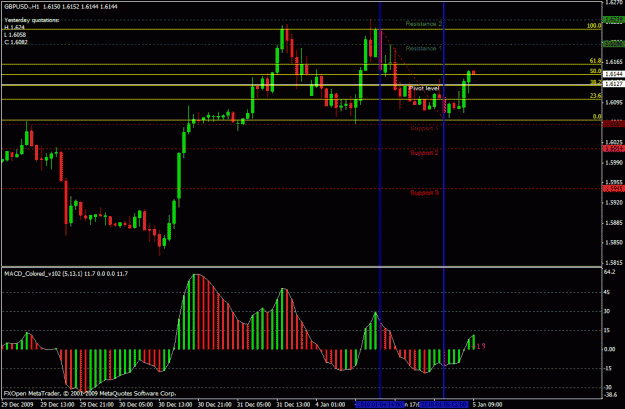Click MACD scale value -15
The height and width of the screenshot is (409, 625).
pos(608,369)
